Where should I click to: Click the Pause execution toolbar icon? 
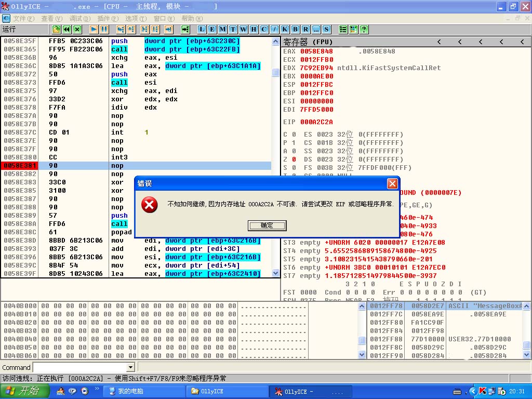pyautogui.click(x=104, y=30)
